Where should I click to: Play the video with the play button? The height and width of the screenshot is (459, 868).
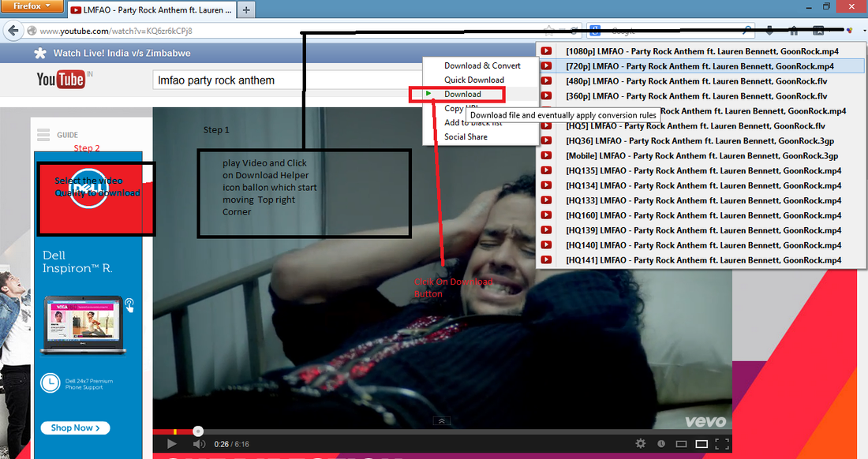point(171,443)
